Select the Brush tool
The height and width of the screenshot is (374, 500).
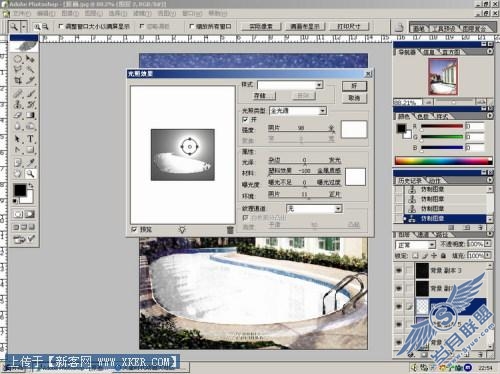pyautogui.click(x=30, y=94)
